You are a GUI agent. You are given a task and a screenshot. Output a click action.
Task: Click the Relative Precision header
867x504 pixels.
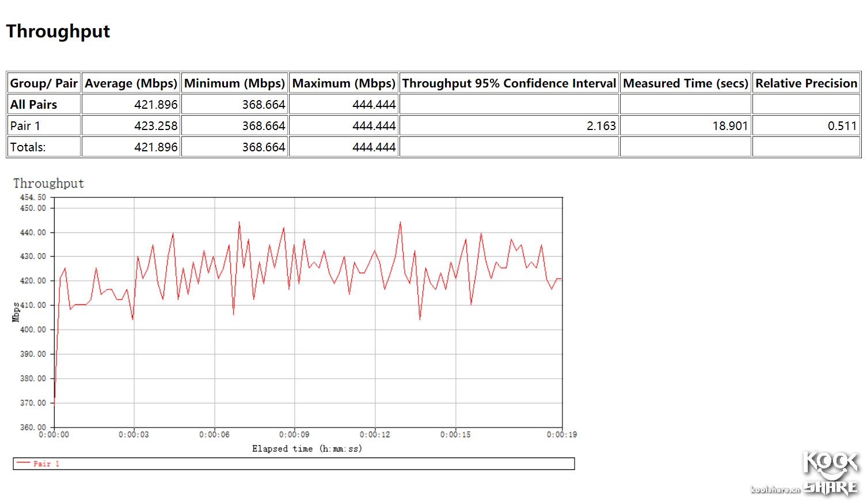tap(806, 83)
